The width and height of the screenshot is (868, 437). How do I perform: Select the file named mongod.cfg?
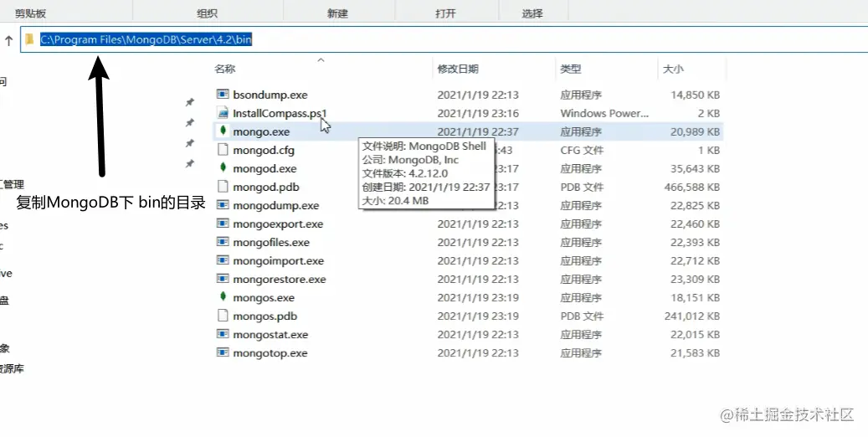click(264, 150)
